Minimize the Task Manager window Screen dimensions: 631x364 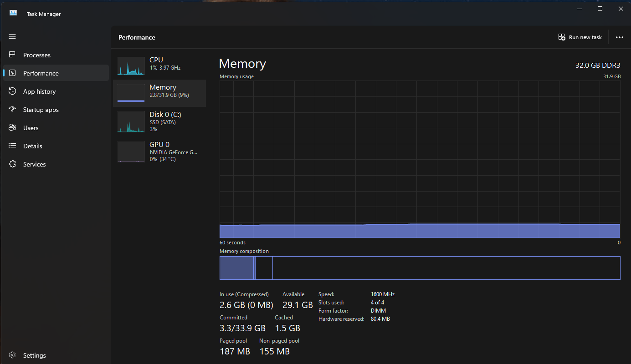coord(579,9)
